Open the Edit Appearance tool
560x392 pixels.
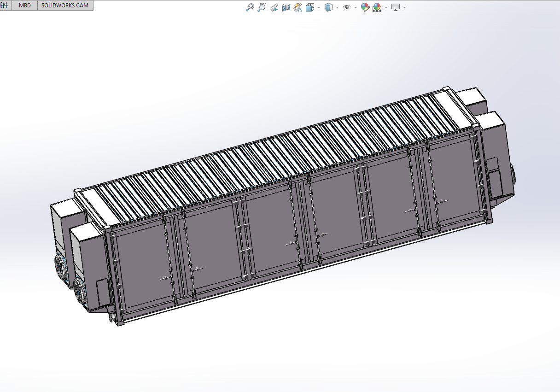point(365,7)
